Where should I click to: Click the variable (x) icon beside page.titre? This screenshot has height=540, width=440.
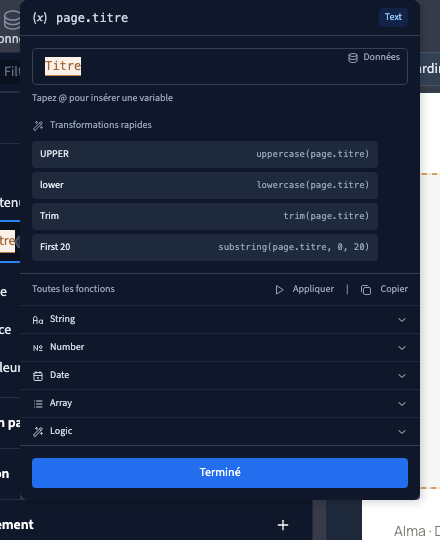tap(40, 18)
